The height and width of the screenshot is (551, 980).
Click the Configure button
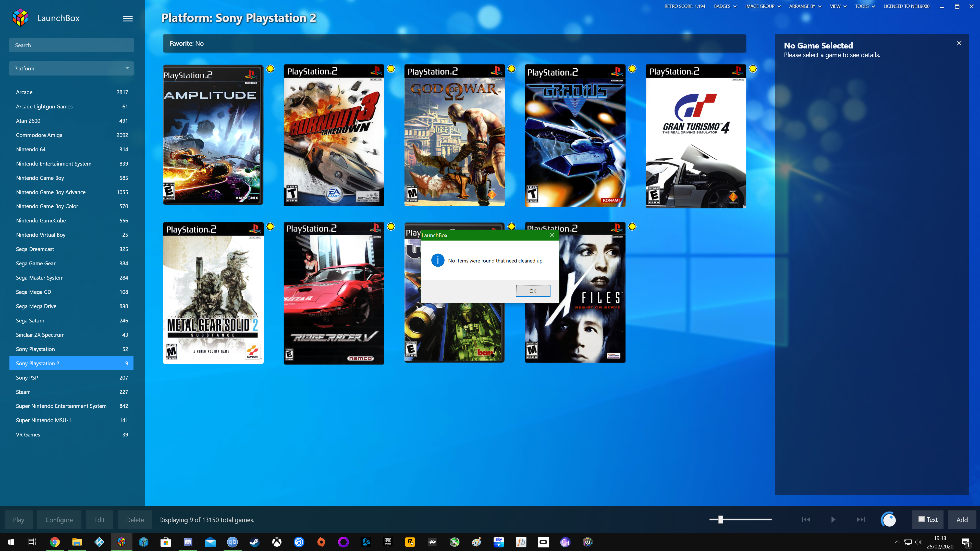tap(59, 519)
